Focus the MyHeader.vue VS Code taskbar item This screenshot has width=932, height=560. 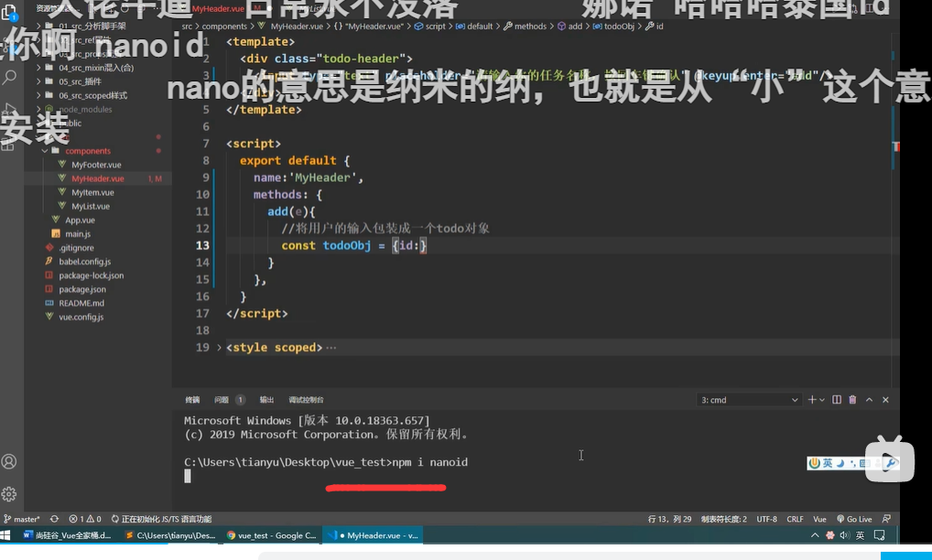pyautogui.click(x=373, y=535)
